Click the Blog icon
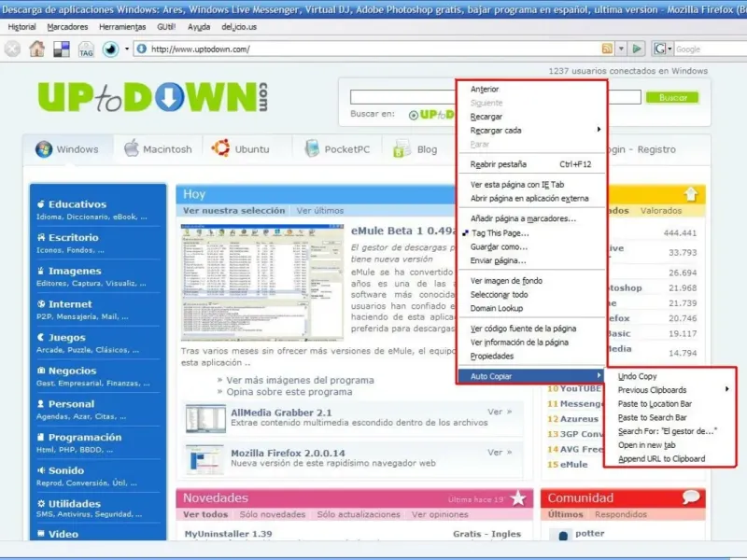The image size is (747, 560). [x=402, y=148]
